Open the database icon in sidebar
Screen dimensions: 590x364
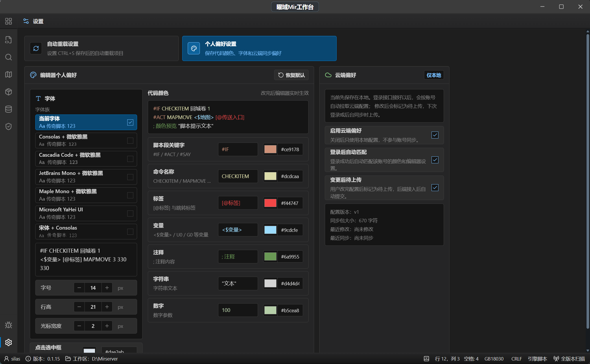(8, 109)
